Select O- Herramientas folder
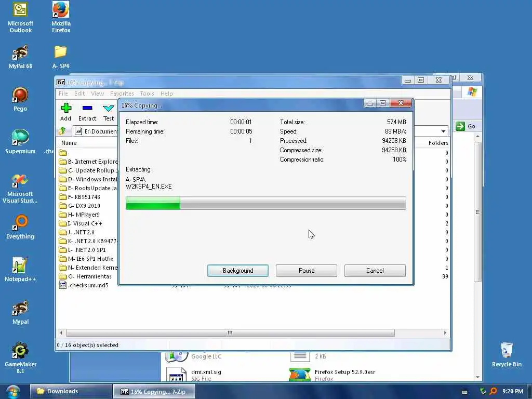This screenshot has width=532, height=399. coord(85,276)
